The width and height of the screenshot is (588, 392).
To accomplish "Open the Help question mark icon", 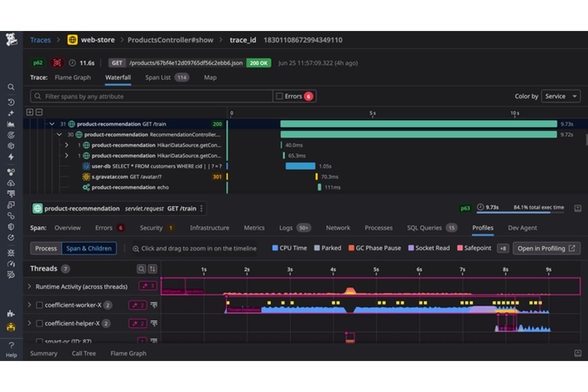I will coord(11,345).
